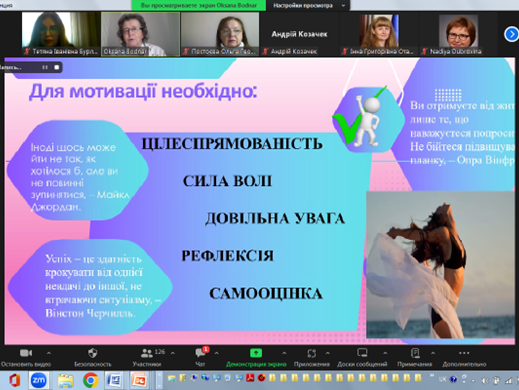Click UK language indicator in tray
The height and width of the screenshot is (390, 519).
point(443,379)
